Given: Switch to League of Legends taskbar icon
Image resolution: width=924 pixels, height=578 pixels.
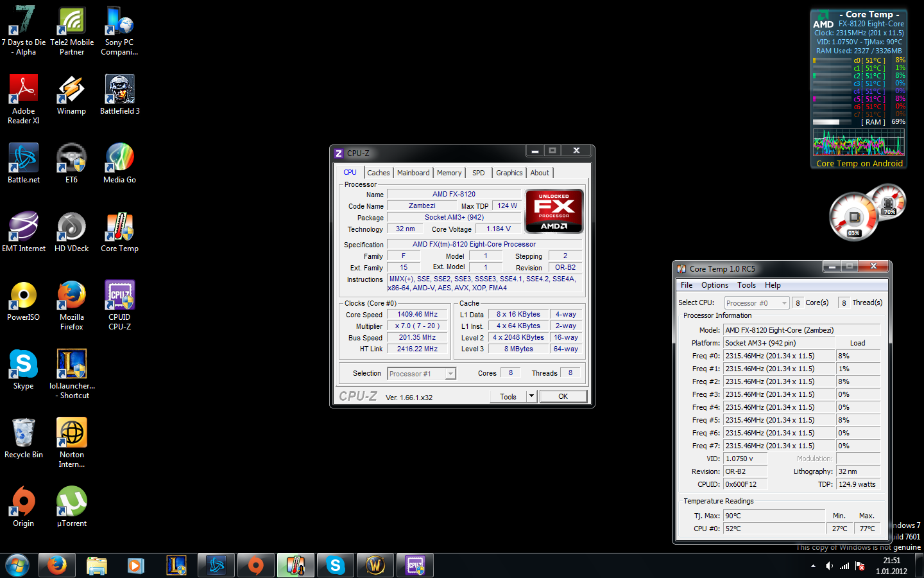Looking at the screenshot, I should (x=176, y=565).
